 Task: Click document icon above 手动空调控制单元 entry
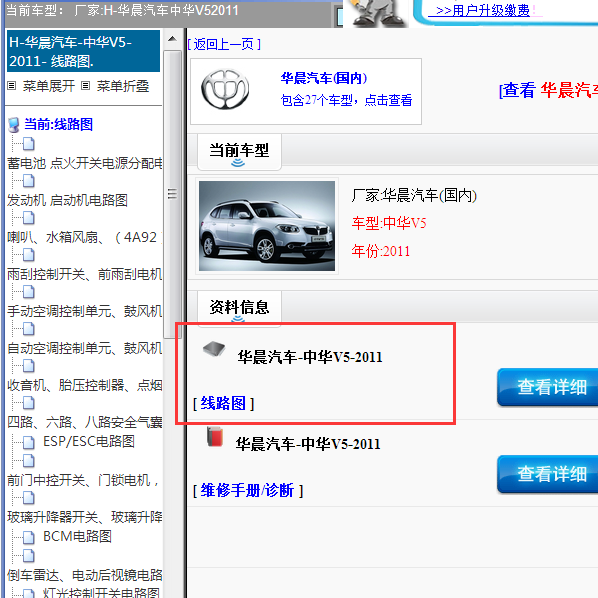point(29,292)
